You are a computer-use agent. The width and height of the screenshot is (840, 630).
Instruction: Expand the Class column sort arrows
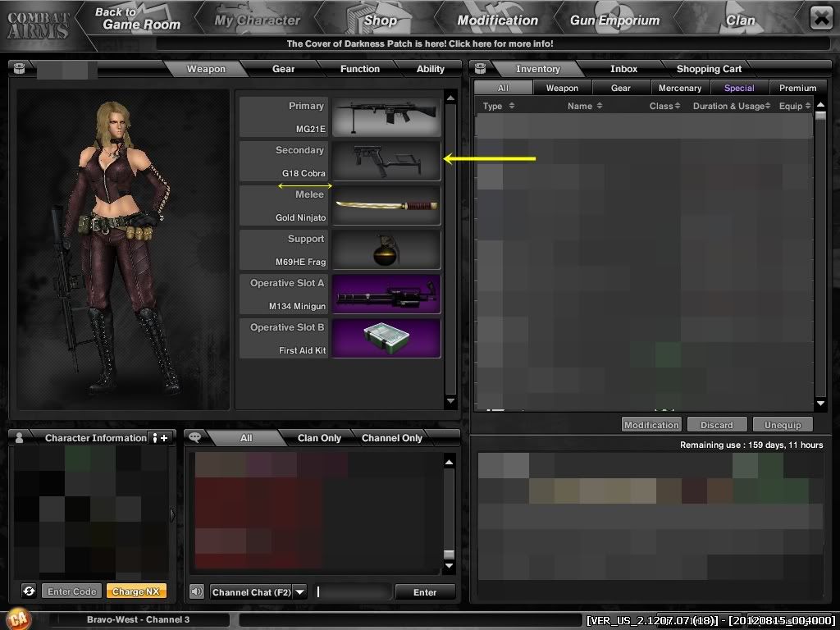[x=678, y=106]
